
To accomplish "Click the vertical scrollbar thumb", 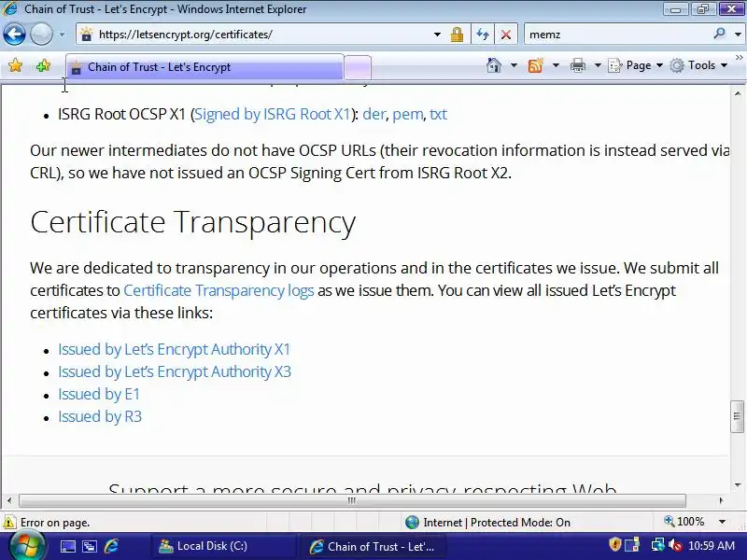I will point(737,416).
